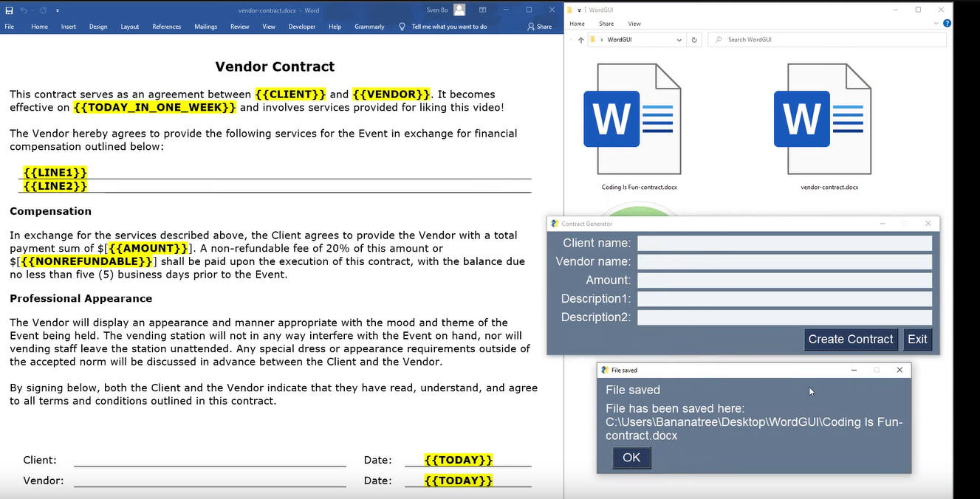Viewport: 980px width, 499px height.
Task: Click the {{CLIENT}} placeholder in the document
Action: [x=290, y=94]
